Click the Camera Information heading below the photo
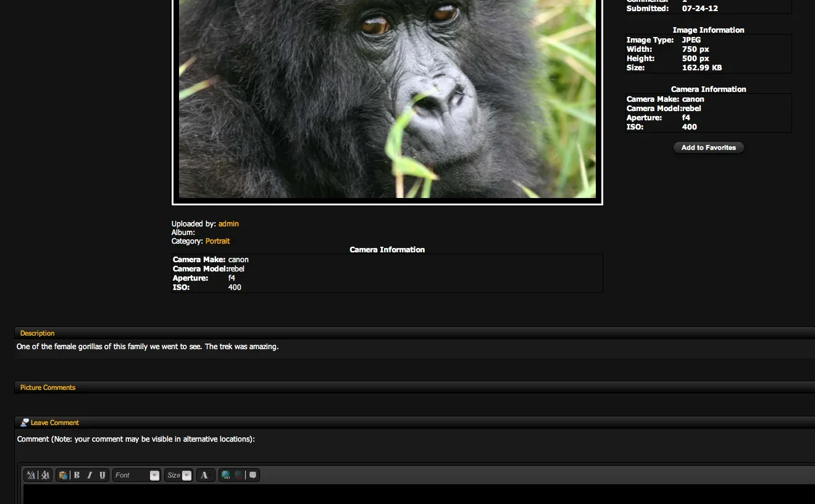Image resolution: width=815 pixels, height=504 pixels. pos(387,250)
